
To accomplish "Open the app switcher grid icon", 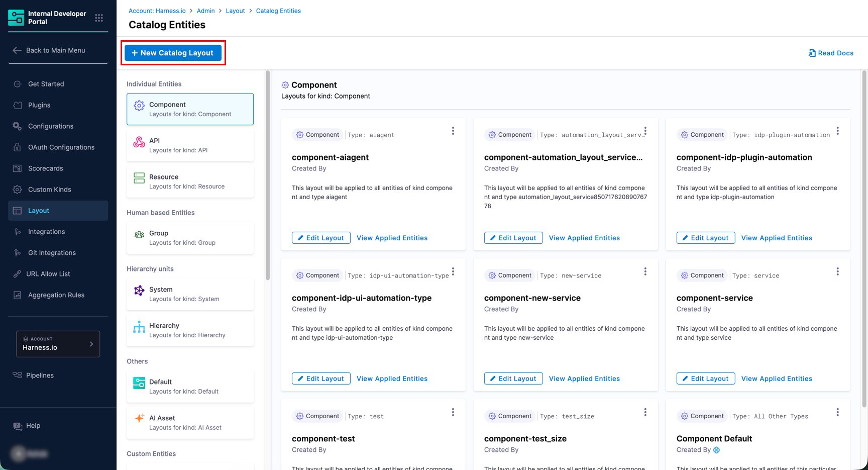I will tap(99, 18).
